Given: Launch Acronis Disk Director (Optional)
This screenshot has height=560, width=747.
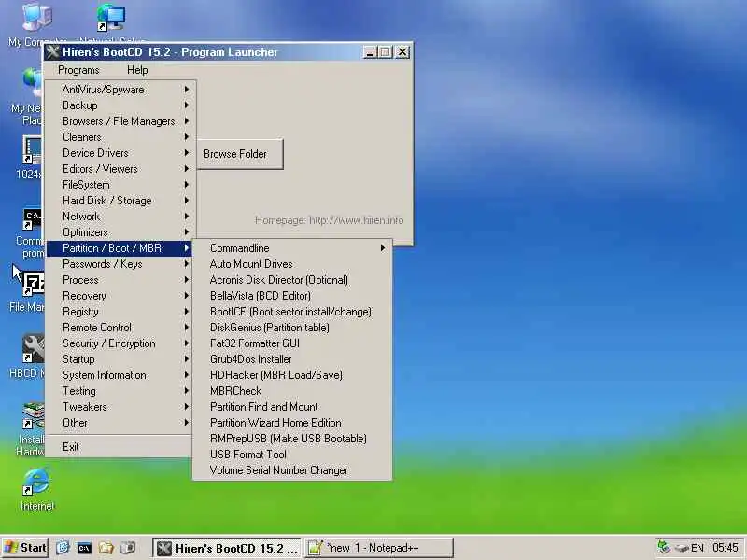Looking at the screenshot, I should [x=292, y=279].
